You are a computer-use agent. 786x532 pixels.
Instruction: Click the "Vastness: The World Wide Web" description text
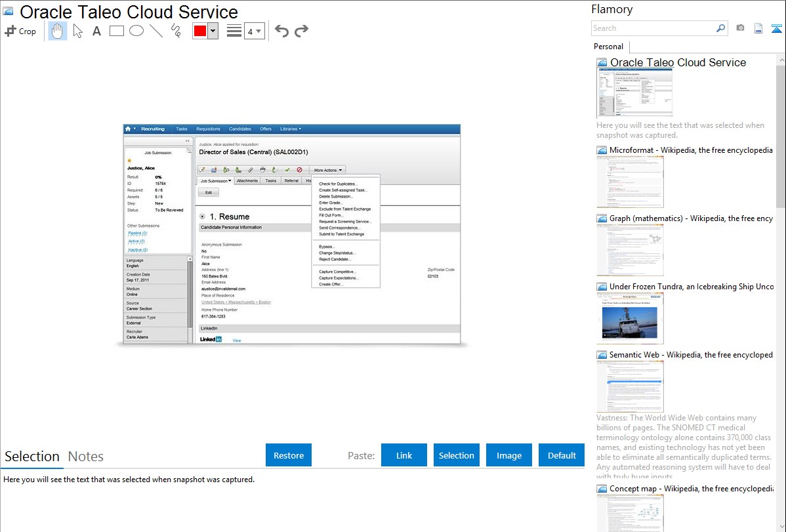[684, 447]
